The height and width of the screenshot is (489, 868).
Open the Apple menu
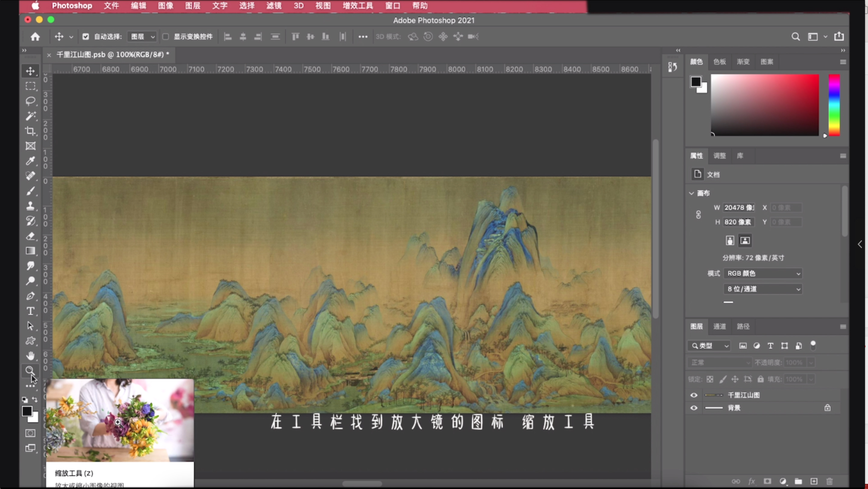(35, 5)
